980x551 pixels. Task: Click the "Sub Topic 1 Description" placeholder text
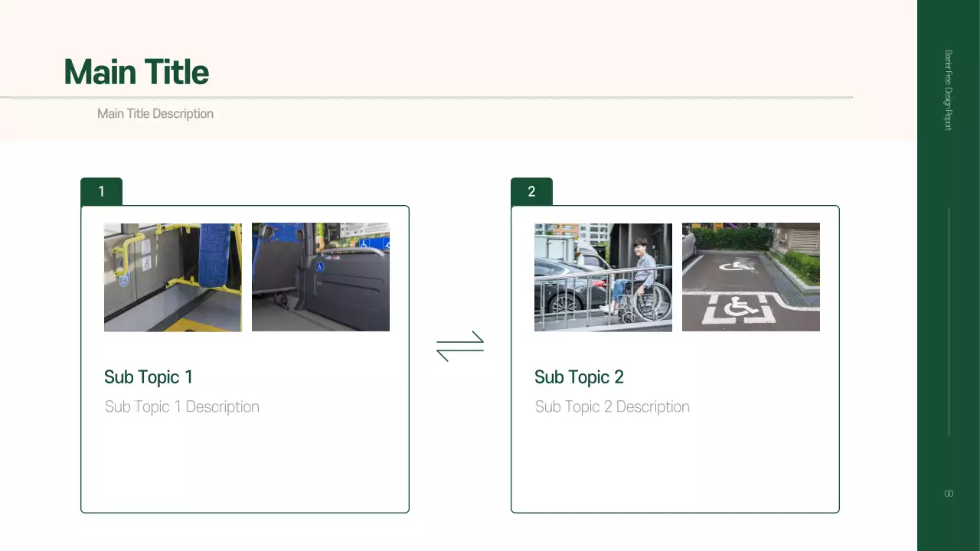(182, 406)
